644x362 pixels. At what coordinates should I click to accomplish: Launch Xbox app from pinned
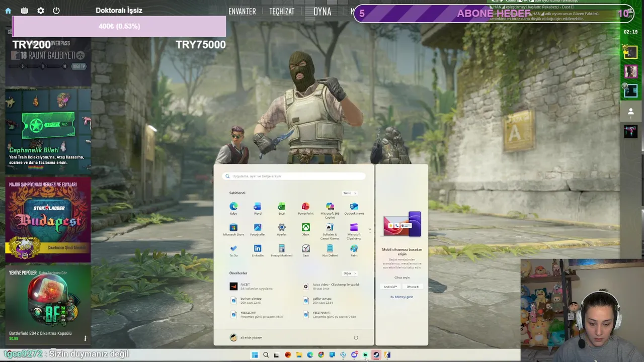[x=305, y=230]
